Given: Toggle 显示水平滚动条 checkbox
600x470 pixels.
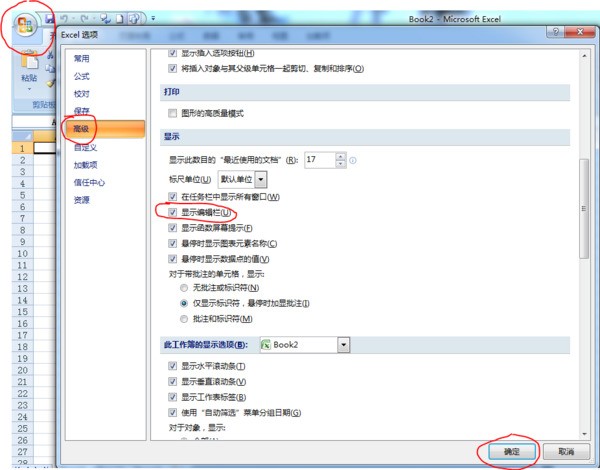Looking at the screenshot, I should tap(173, 366).
